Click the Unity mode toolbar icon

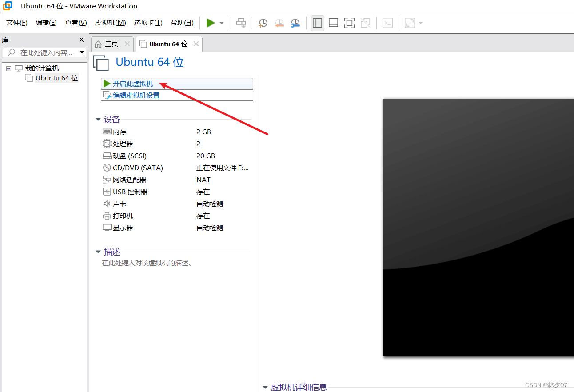[366, 23]
